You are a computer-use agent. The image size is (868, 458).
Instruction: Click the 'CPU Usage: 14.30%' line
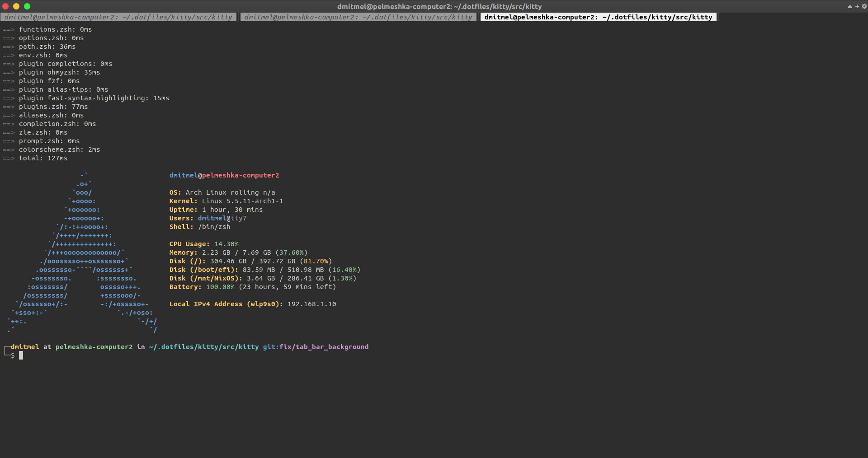click(x=204, y=244)
